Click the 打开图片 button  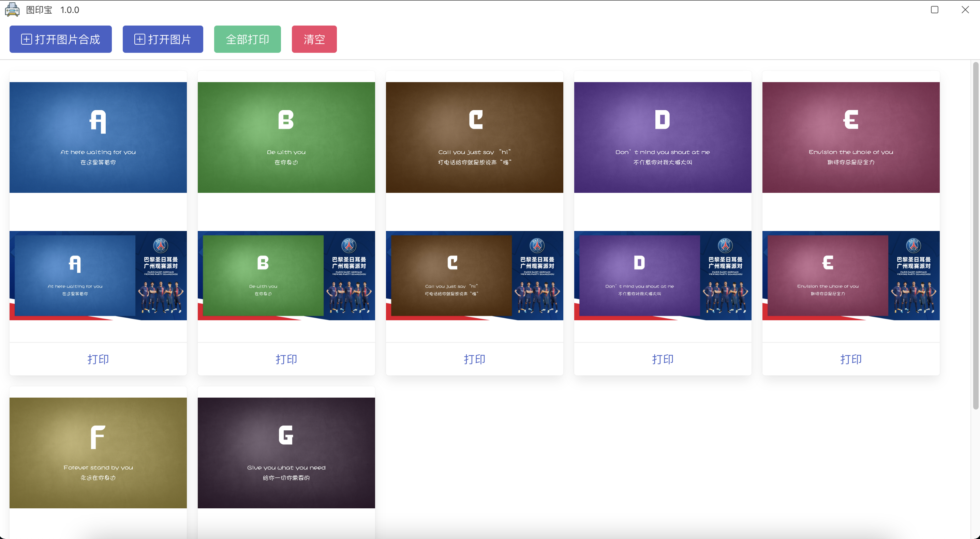[163, 39]
